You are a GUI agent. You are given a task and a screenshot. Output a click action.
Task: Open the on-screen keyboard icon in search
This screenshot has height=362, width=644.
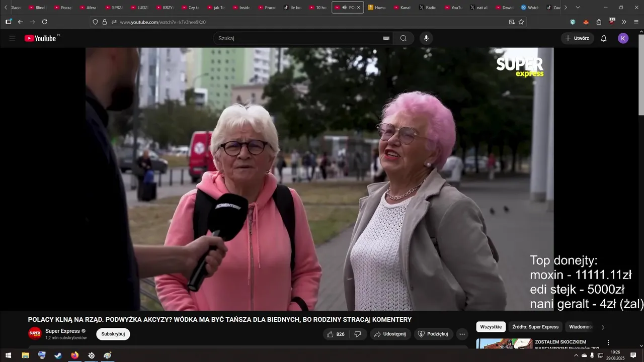point(386,38)
